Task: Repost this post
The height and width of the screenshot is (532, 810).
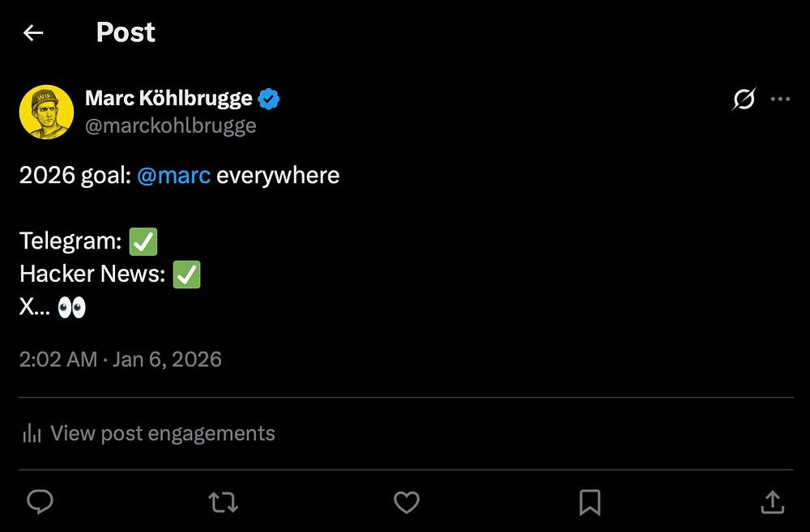Action: 224,502
